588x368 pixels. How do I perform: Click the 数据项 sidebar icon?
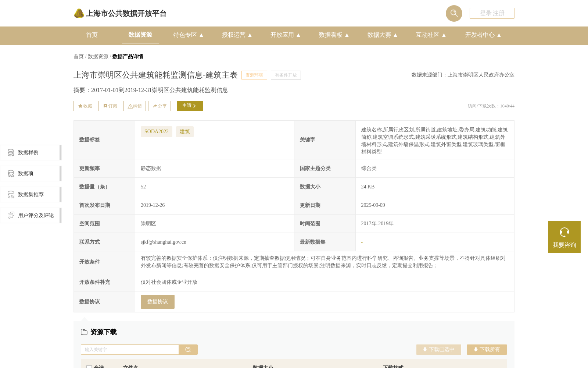(11, 173)
